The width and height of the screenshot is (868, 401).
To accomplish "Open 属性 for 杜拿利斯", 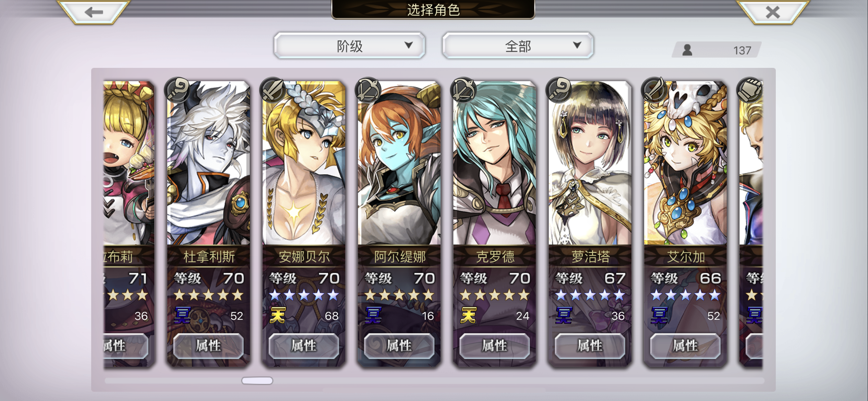I will click(x=208, y=345).
